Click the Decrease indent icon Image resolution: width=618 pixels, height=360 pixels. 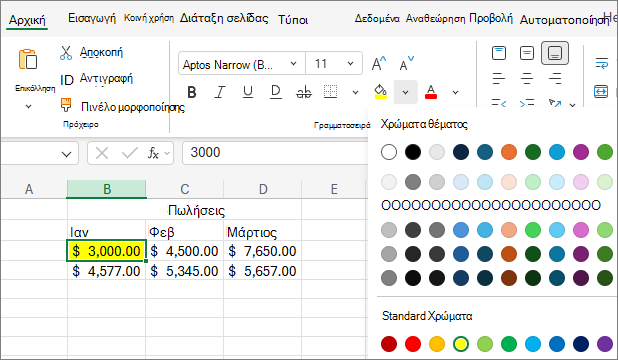499,103
